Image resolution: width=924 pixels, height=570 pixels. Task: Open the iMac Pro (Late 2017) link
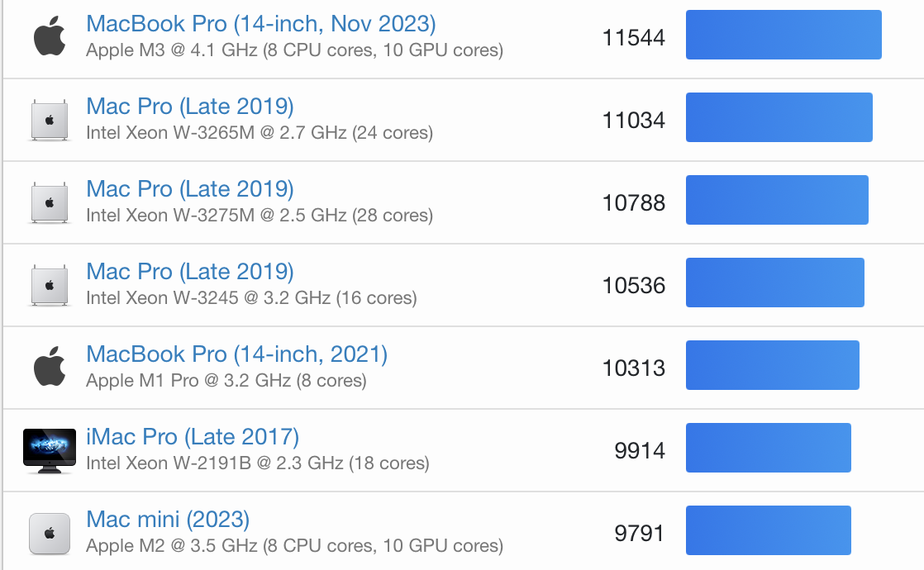coord(192,437)
